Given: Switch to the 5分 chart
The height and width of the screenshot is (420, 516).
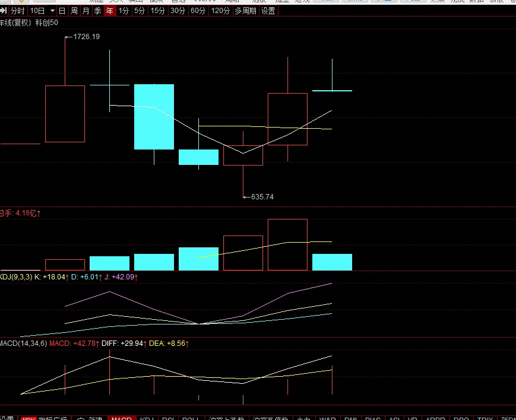Looking at the screenshot, I should [140, 11].
